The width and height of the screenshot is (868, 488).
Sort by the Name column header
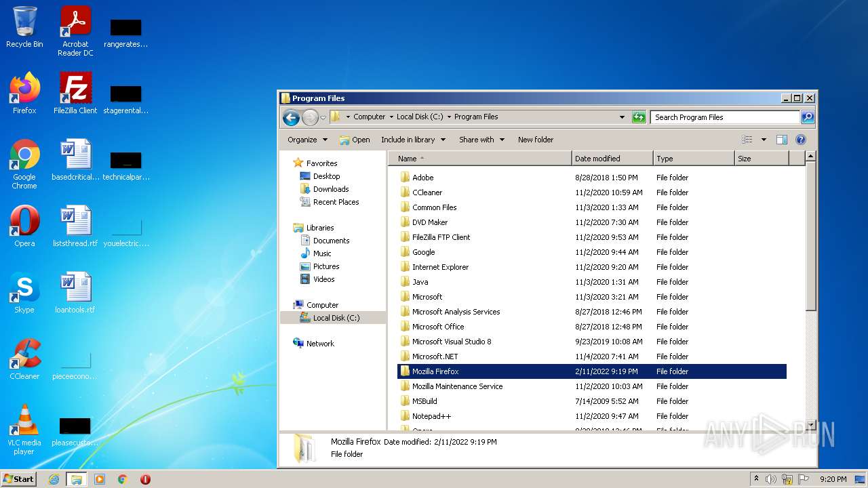(x=480, y=159)
